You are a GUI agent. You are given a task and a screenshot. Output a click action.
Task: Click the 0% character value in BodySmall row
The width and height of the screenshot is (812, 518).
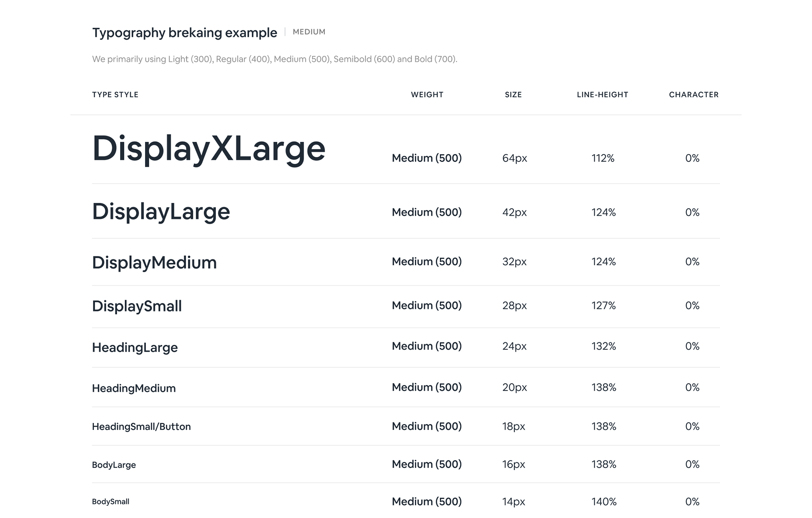[692, 501]
